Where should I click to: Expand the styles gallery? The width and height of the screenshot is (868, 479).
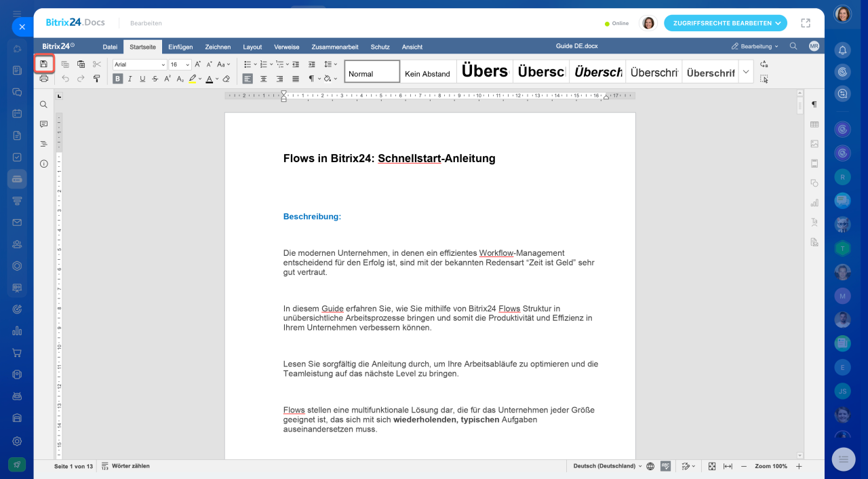[746, 71]
